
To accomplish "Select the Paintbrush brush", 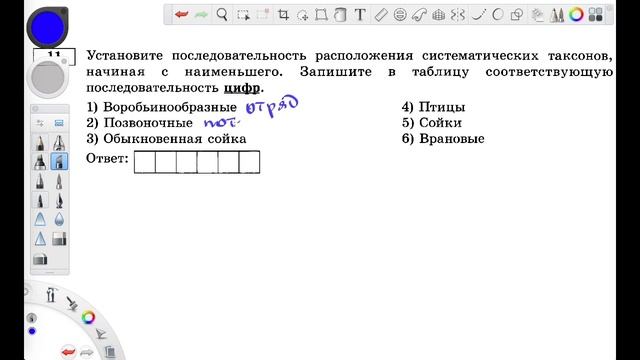I will [x=40, y=200].
